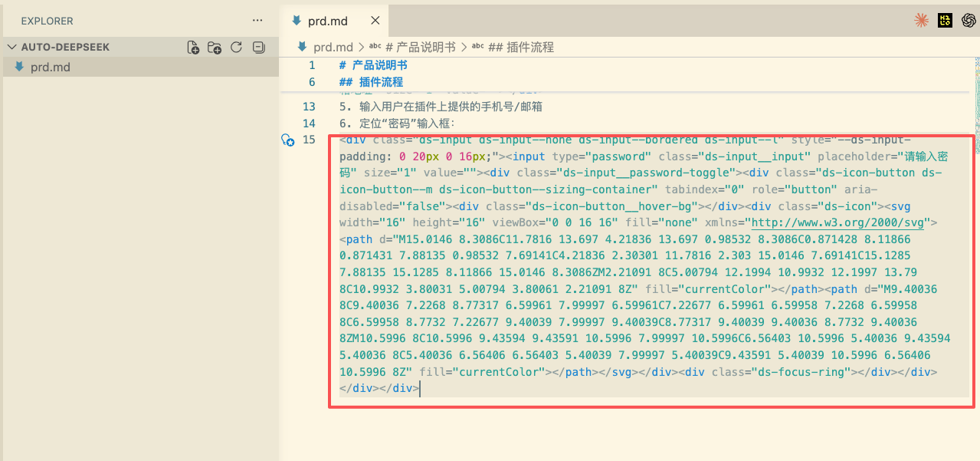This screenshot has height=461, width=980.
Task: Click the prd.md breadcrumb segment
Action: 333,48
